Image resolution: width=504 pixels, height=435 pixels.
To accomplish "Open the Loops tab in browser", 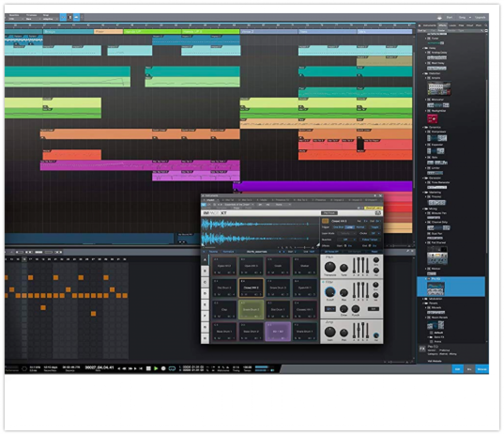I will click(452, 25).
